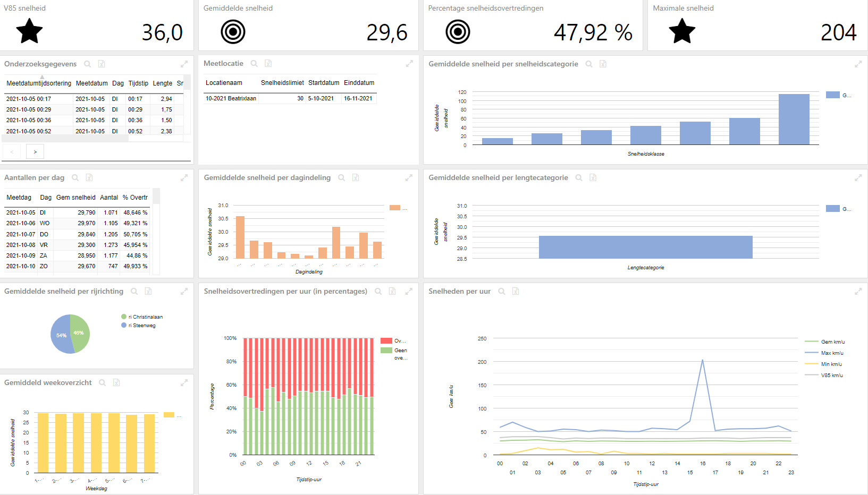Export Gemiddelde snelheid per snelheidscategorie chart
Image resolution: width=868 pixels, height=495 pixels.
603,64
